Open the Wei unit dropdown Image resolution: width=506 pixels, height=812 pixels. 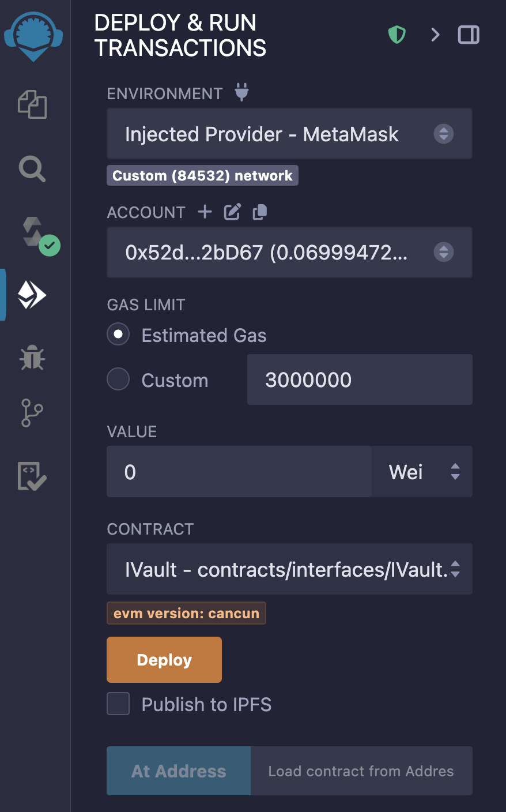(422, 472)
